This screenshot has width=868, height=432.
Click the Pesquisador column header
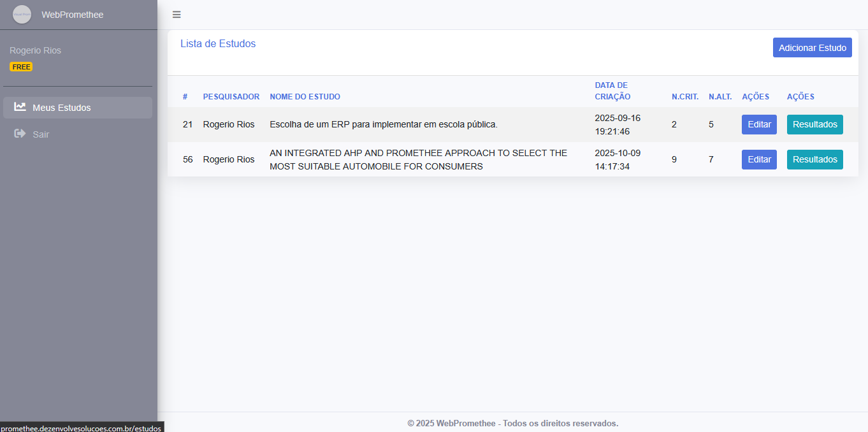point(231,97)
